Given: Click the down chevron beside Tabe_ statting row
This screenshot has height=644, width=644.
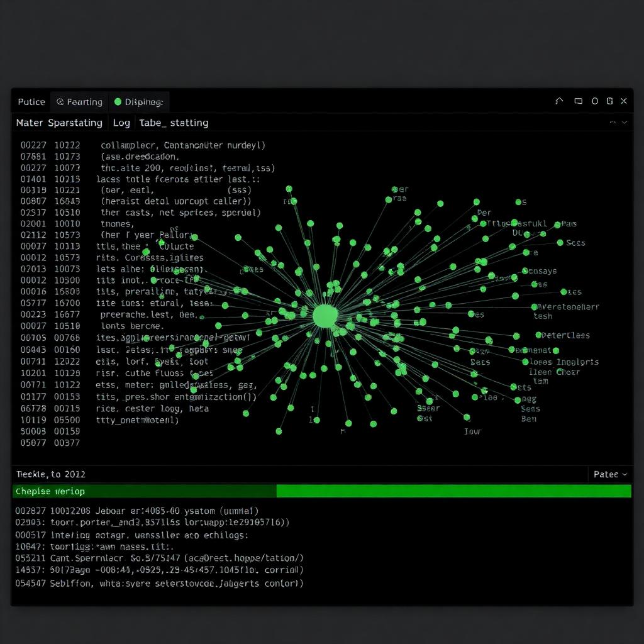Looking at the screenshot, I should click(x=625, y=123).
